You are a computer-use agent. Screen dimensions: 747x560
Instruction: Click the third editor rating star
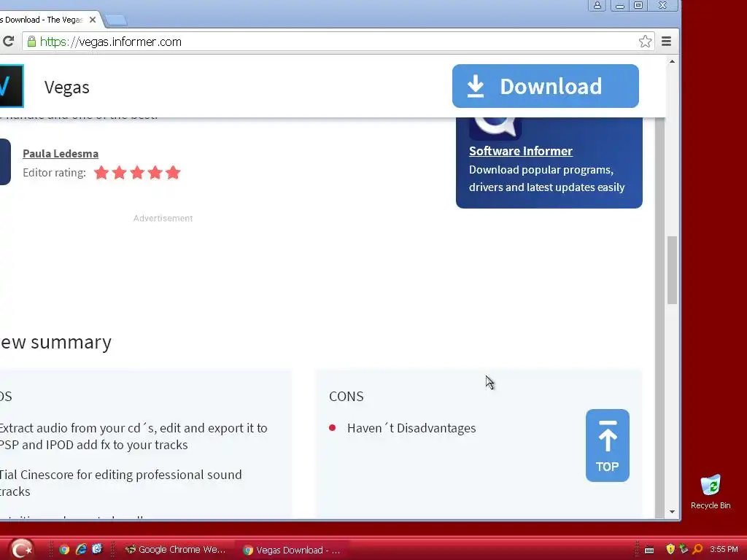click(x=137, y=172)
